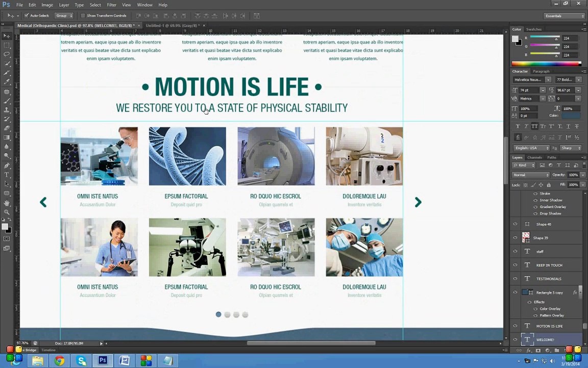The image size is (588, 368).
Task: Click the Faux Bold style icon
Action: coord(518,126)
